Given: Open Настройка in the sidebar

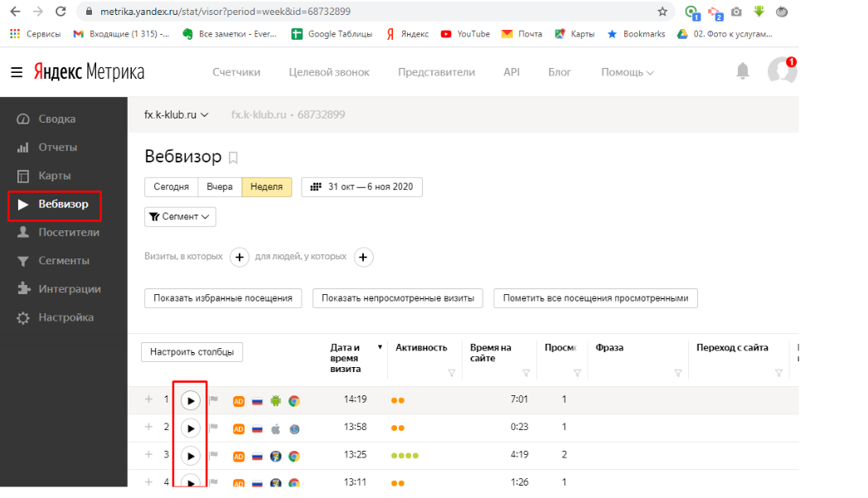Looking at the screenshot, I should 64,317.
